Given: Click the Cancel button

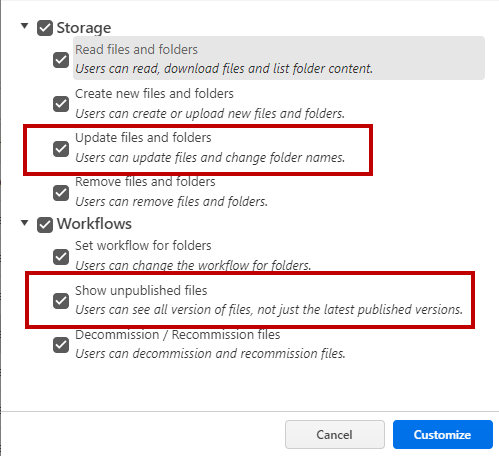Looking at the screenshot, I should [335, 434].
